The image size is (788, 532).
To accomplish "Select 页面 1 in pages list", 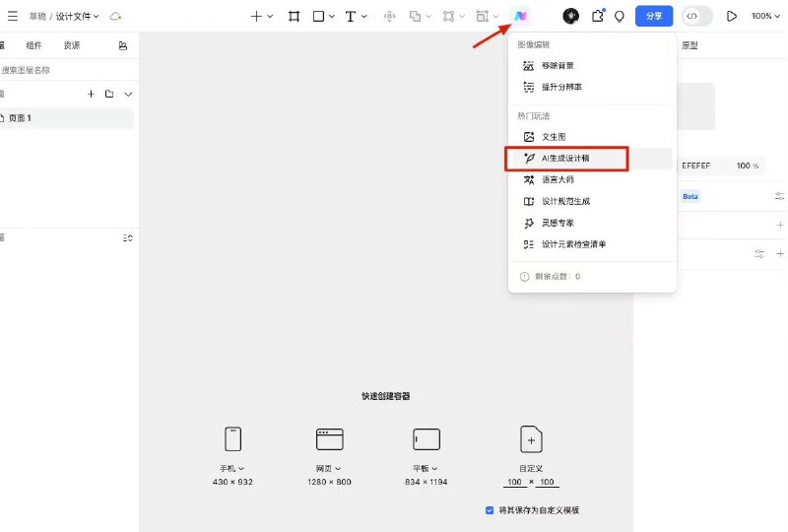I will tap(66, 118).
